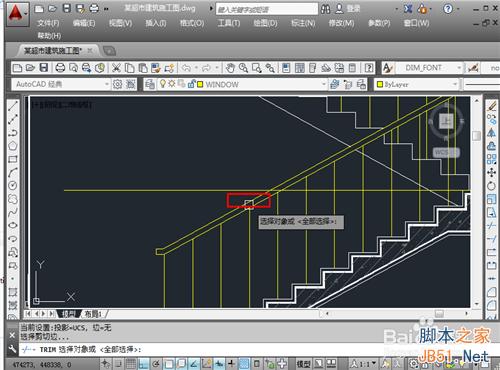Screen dimensions: 500x370
Task: Open the 绘图(D) menu
Action: 265,23
